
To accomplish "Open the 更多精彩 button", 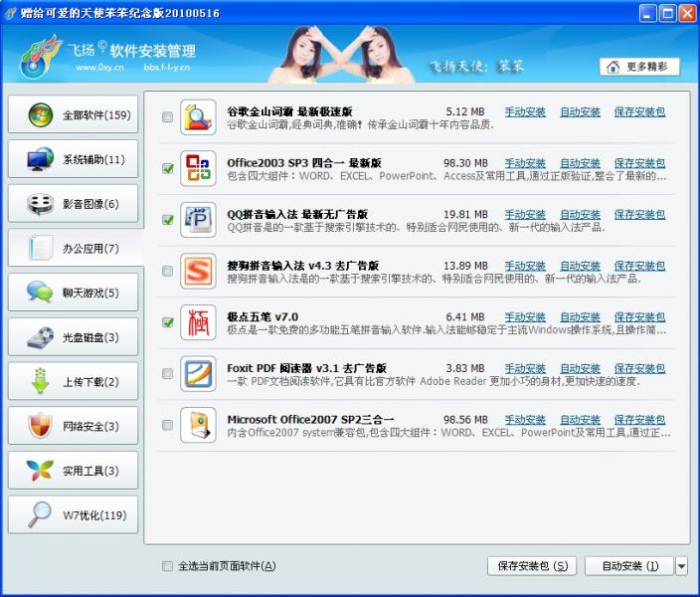I will [x=639, y=67].
